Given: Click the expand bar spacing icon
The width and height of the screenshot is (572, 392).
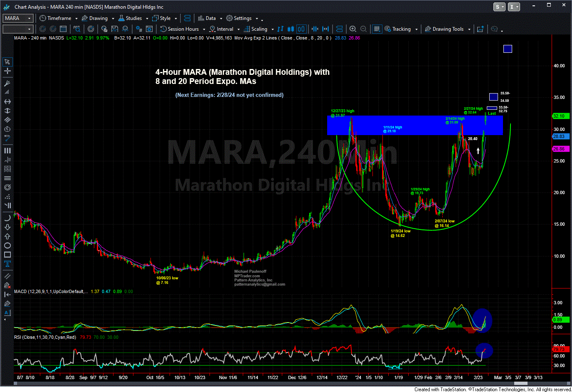Looking at the screenshot, I should point(325,29).
